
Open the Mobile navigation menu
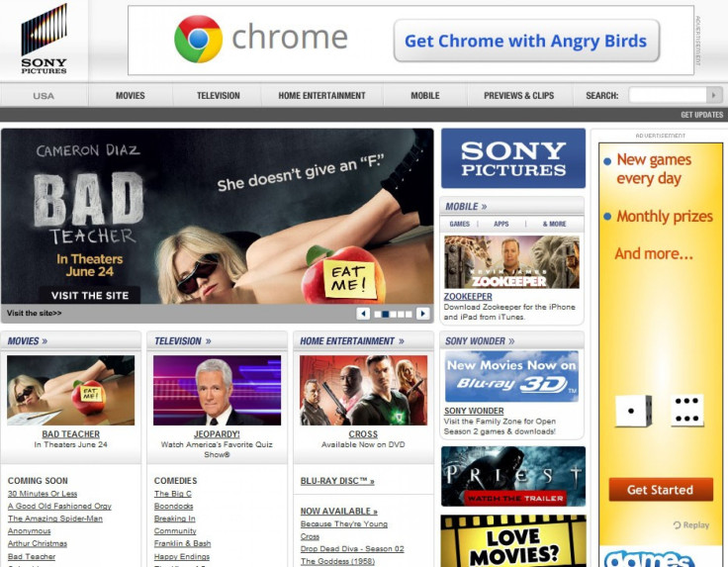click(424, 95)
